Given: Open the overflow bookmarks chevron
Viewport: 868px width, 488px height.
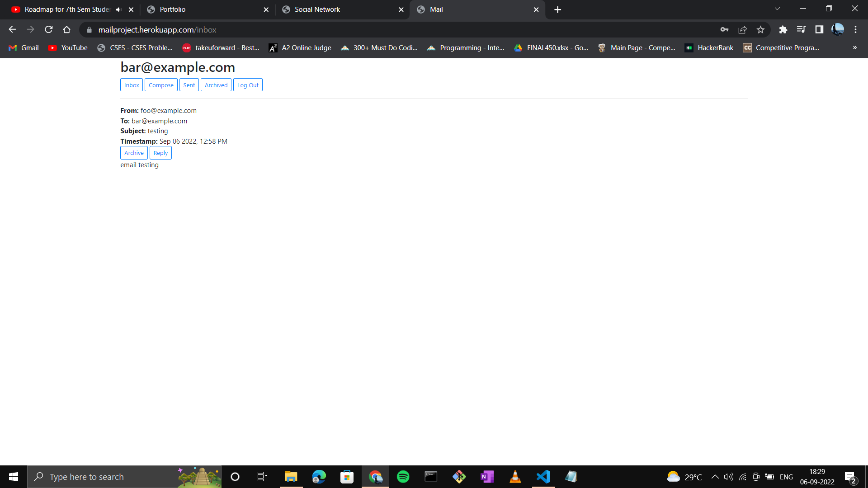Looking at the screenshot, I should pyautogui.click(x=855, y=47).
